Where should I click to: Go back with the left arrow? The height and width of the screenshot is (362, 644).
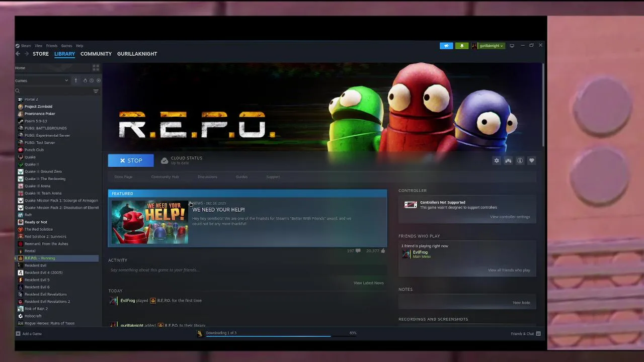point(18,54)
